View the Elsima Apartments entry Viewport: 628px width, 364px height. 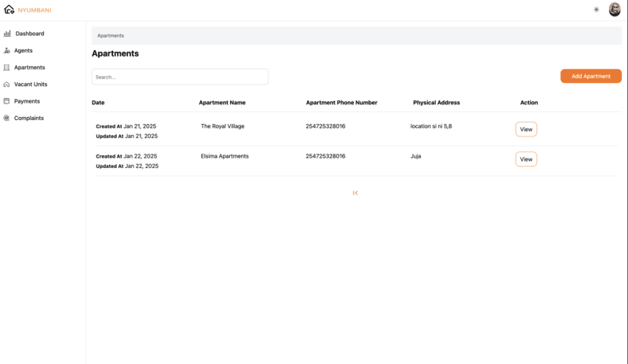[x=526, y=159]
